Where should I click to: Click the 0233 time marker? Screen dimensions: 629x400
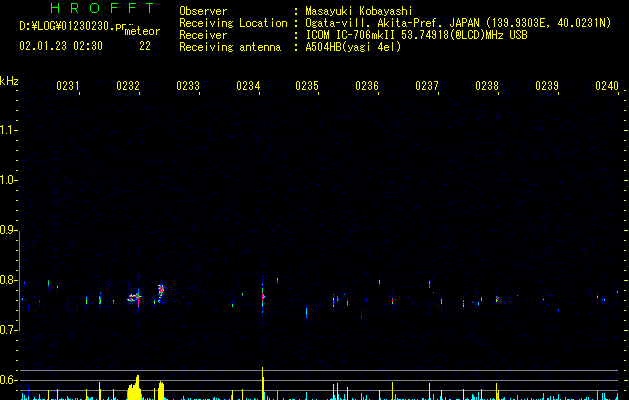(x=188, y=85)
